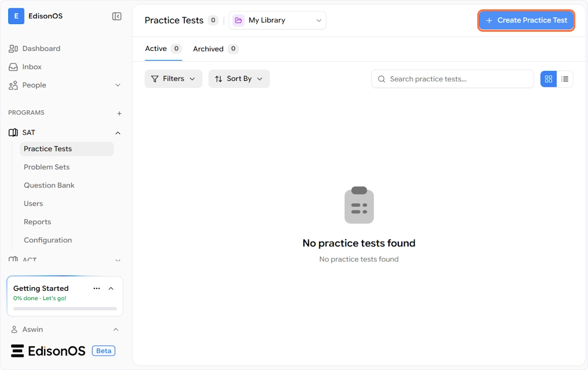The image size is (588, 370).
Task: Add a new program with plus icon
Action: (119, 114)
